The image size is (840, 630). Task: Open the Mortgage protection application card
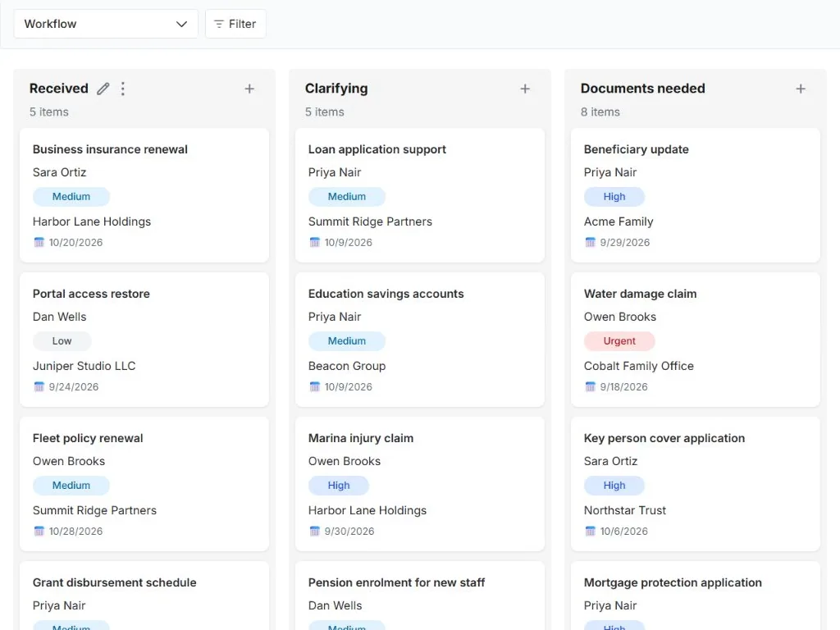point(696,596)
